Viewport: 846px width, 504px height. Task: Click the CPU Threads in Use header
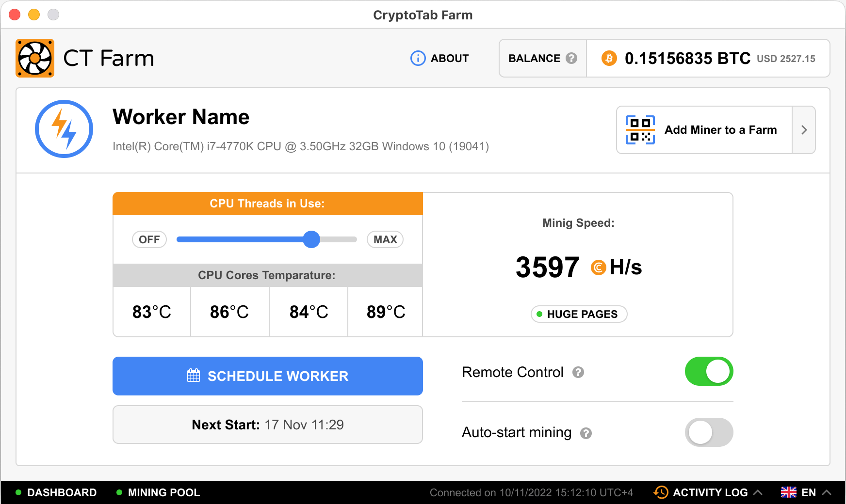[268, 204]
